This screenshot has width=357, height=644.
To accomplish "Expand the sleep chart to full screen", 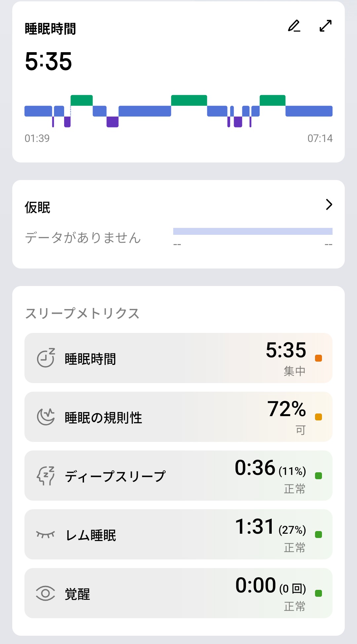I will tap(326, 26).
